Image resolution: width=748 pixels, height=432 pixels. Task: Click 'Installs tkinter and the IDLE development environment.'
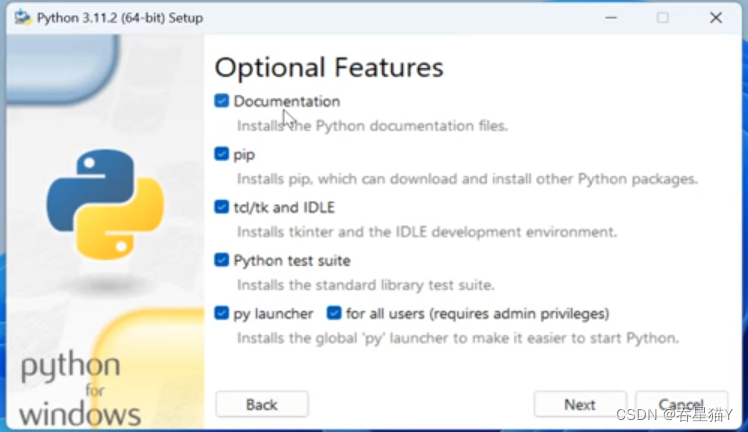click(427, 232)
